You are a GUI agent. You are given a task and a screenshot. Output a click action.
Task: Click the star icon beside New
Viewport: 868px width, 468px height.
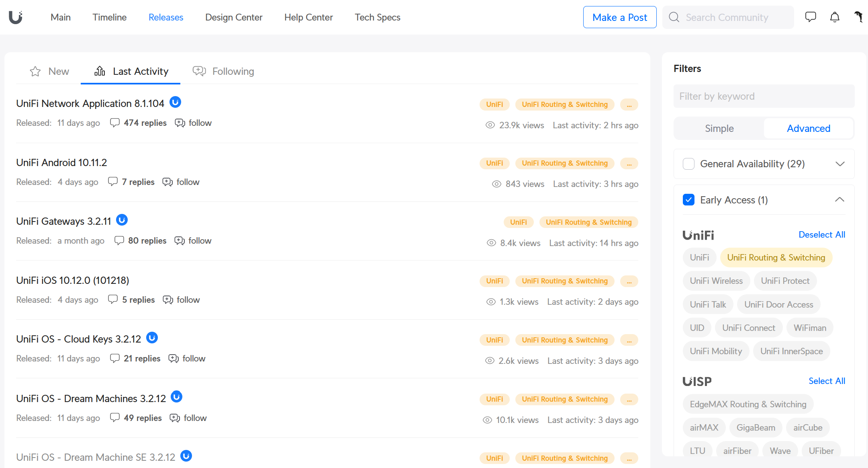point(35,71)
